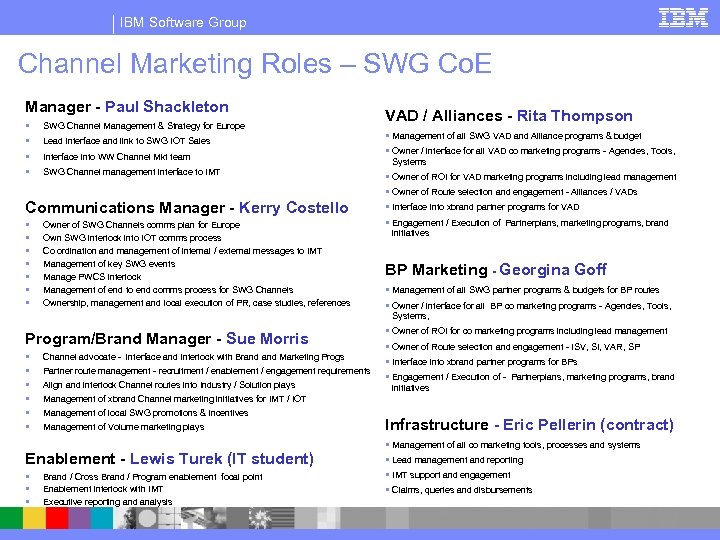Click 'Channel advocate - interface and interlock' bullet
720x540 pixels.
pyautogui.click(x=193, y=357)
